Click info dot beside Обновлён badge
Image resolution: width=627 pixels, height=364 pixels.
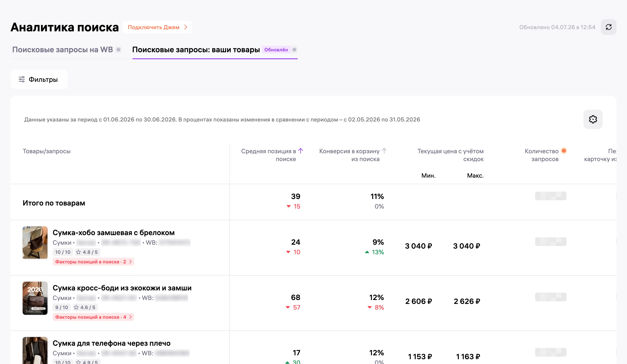[294, 50]
